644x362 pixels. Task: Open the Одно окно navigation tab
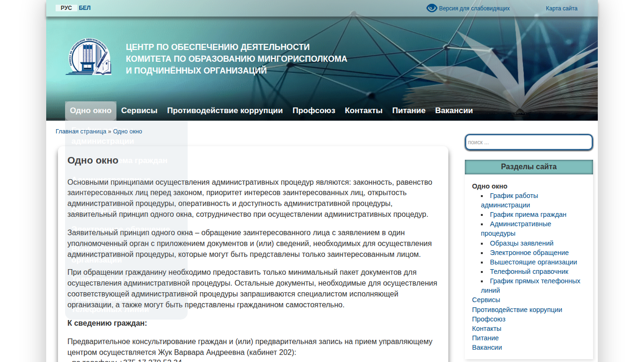pyautogui.click(x=91, y=111)
